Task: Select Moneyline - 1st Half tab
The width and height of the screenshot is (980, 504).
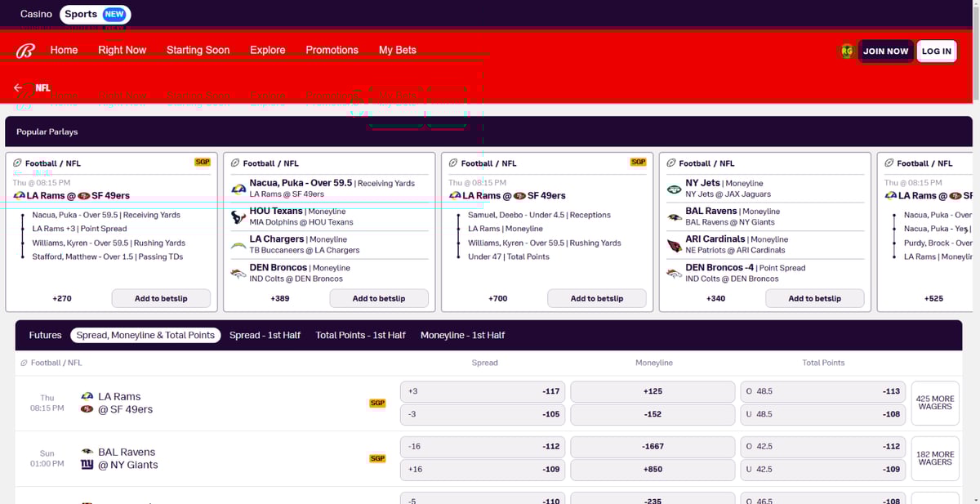Action: [x=462, y=335]
